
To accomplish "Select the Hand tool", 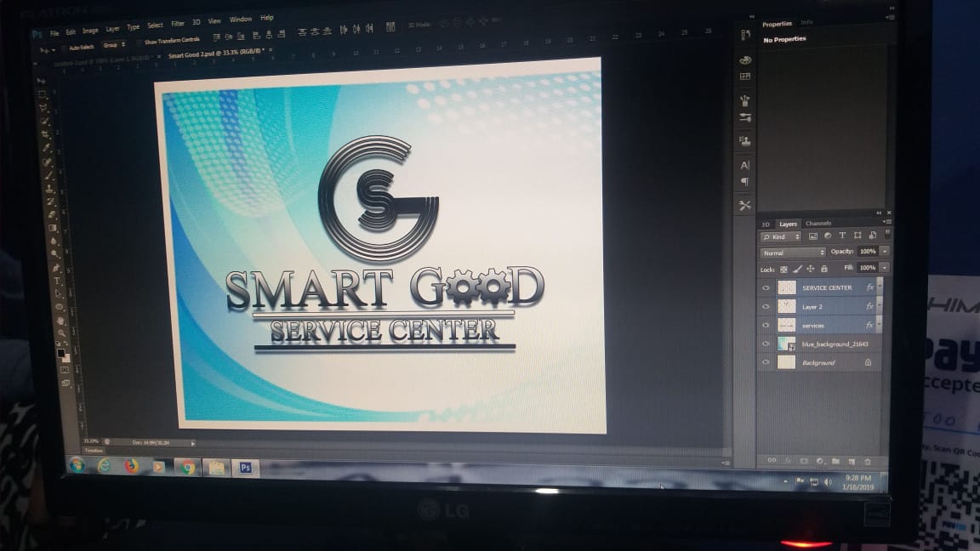I will click(60, 320).
